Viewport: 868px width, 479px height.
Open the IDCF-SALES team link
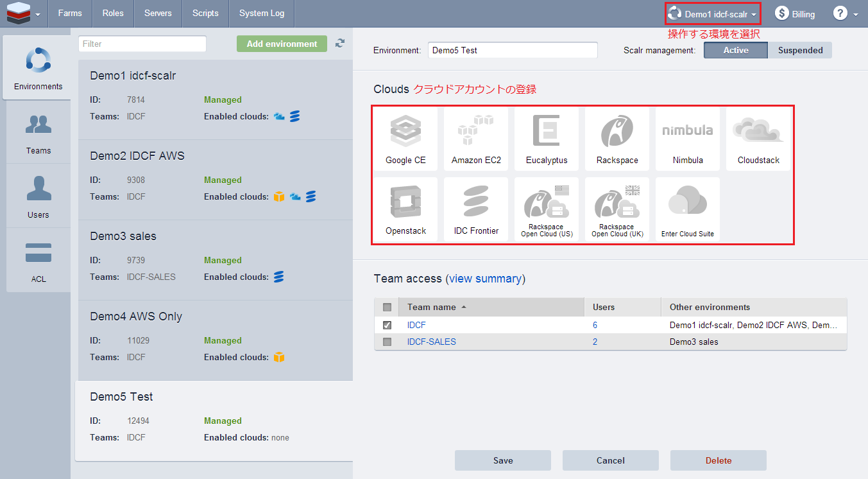tap(432, 342)
